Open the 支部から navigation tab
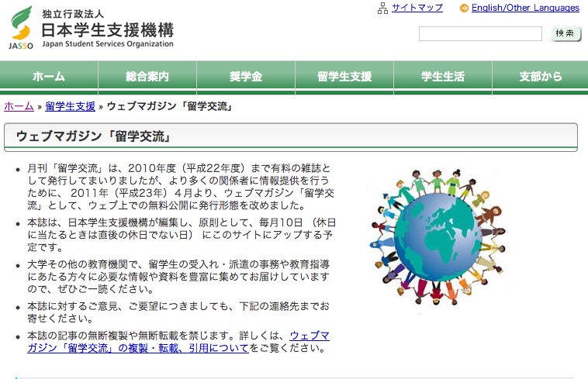 (541, 77)
